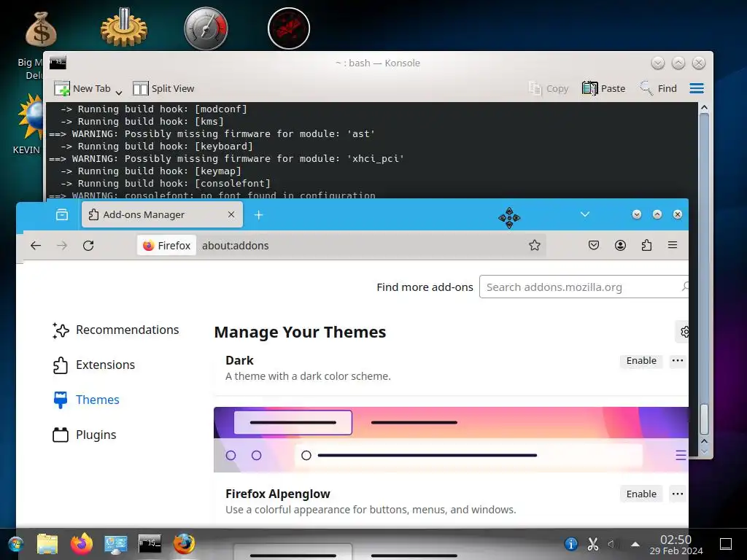
Task: Switch to Konsole via the taskbar icon
Action: [x=150, y=544]
